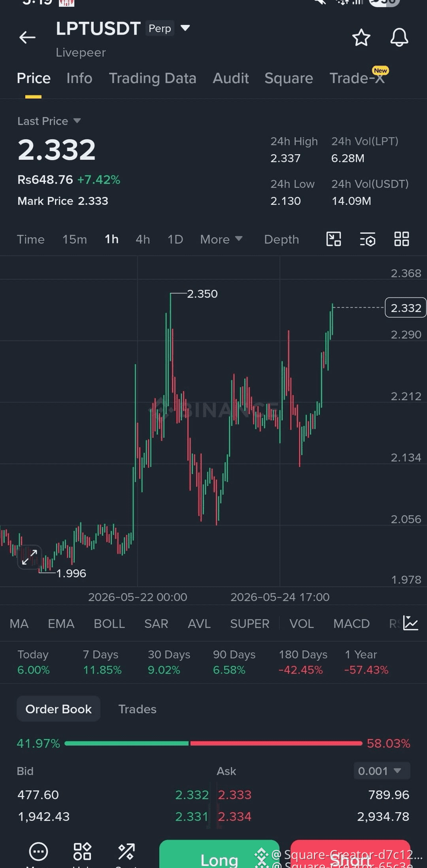Open price alerts bell icon
Screen dimensions: 427x868
[399, 38]
